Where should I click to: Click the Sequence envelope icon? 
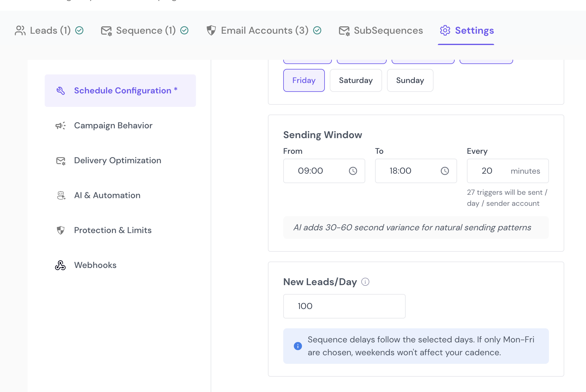click(x=106, y=31)
